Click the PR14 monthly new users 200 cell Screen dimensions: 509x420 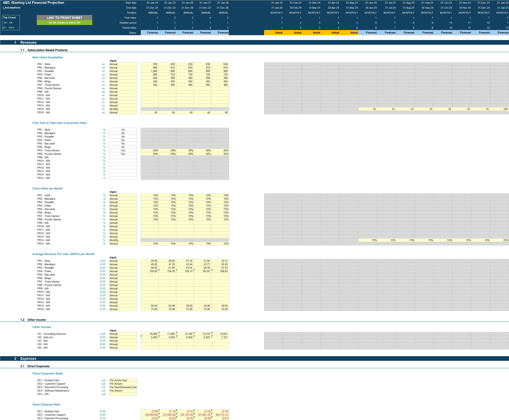(x=500, y=109)
